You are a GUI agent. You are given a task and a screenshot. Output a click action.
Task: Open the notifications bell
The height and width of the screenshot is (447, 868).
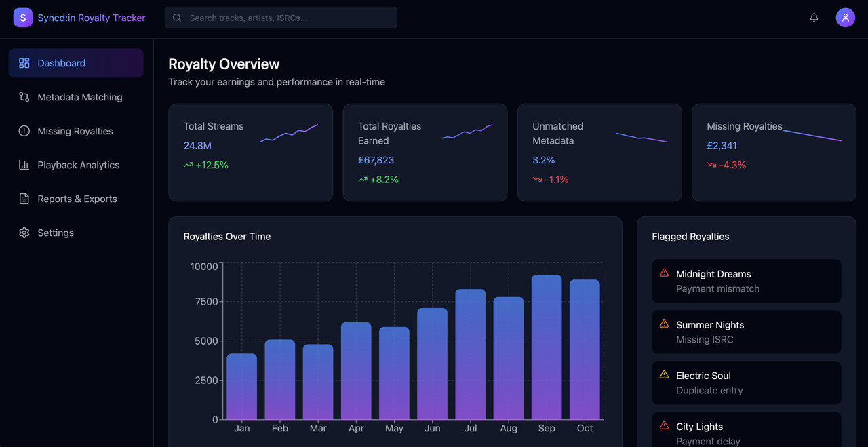tap(814, 18)
